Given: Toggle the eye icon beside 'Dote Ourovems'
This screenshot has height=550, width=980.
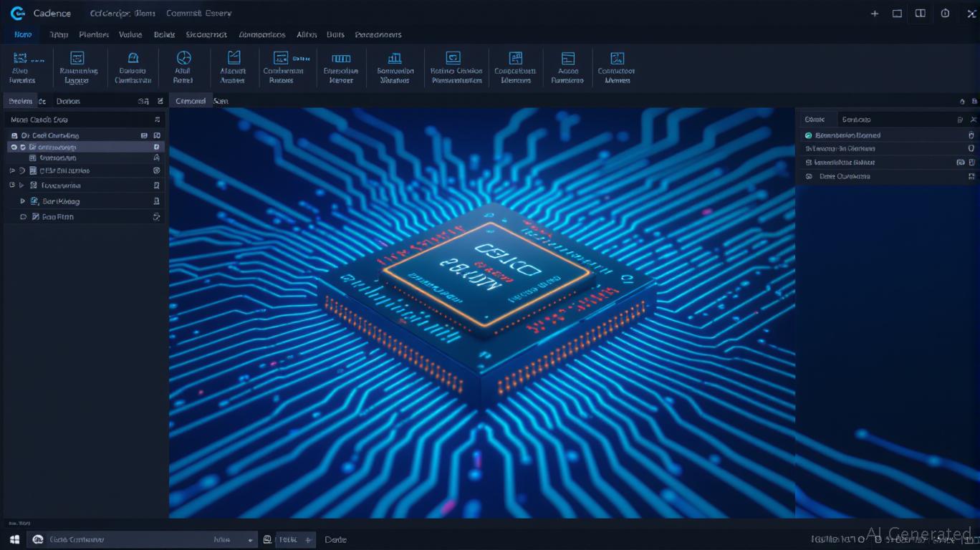Looking at the screenshot, I should coord(809,176).
